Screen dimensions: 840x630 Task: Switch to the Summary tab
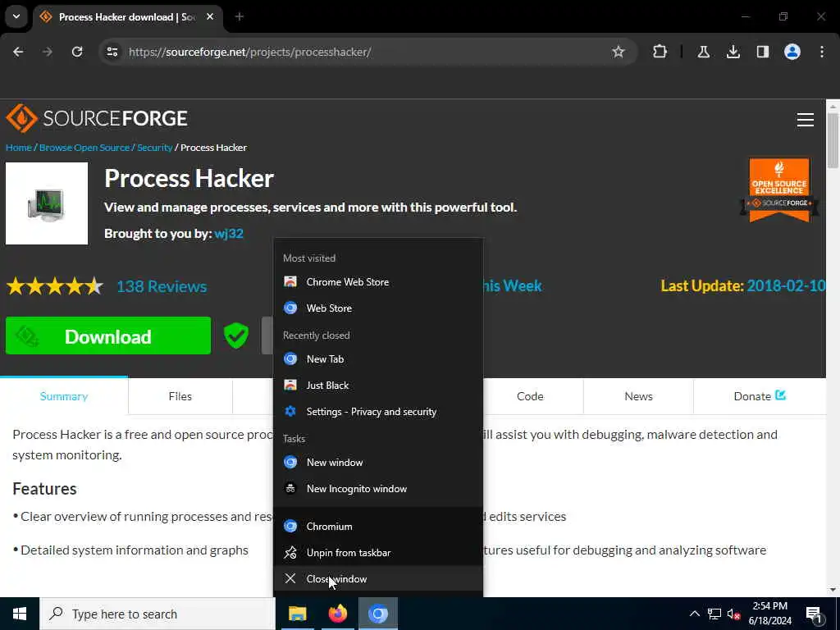[x=64, y=396]
